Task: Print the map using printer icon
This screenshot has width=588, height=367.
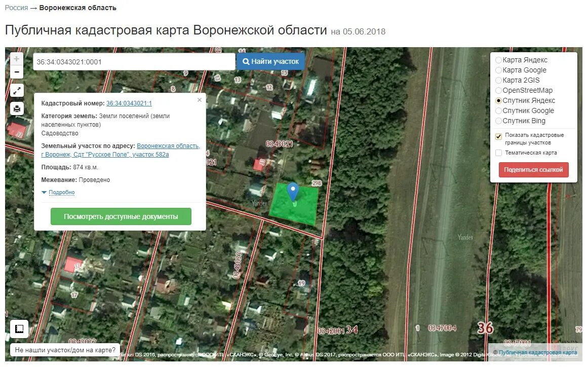Action: (17, 109)
